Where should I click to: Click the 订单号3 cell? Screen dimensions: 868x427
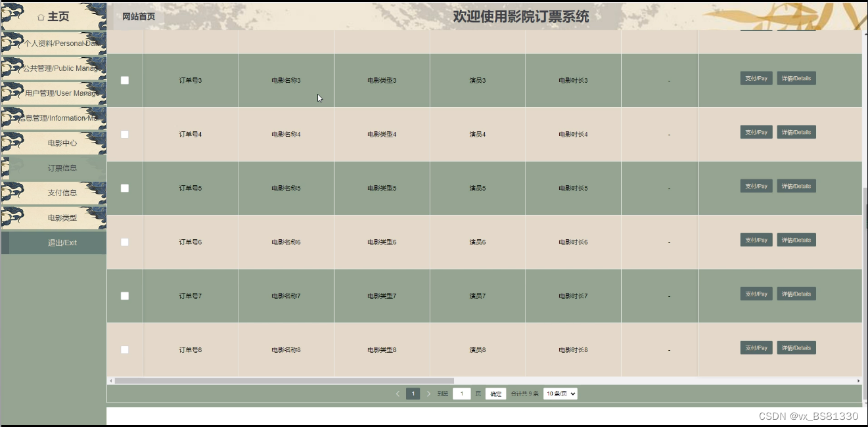point(191,80)
